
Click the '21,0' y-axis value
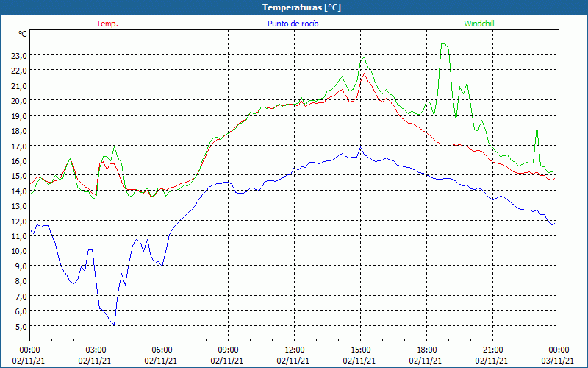(19, 85)
